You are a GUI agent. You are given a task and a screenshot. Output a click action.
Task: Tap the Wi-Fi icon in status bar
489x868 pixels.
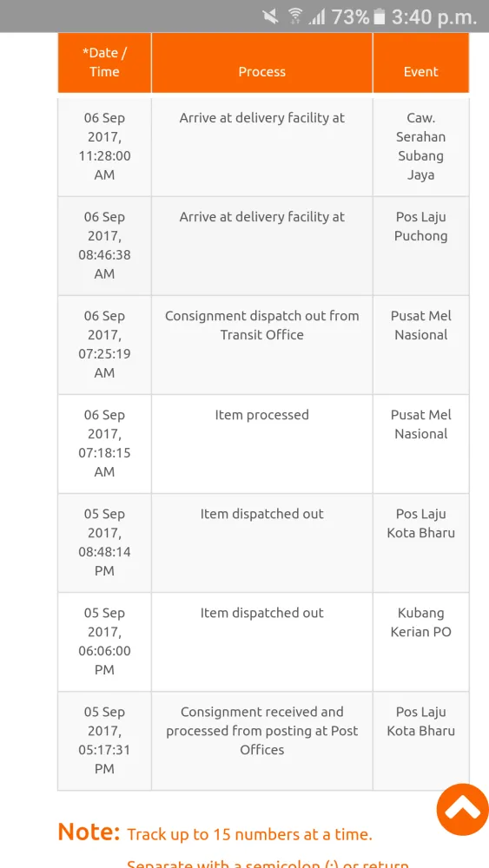pyautogui.click(x=295, y=16)
